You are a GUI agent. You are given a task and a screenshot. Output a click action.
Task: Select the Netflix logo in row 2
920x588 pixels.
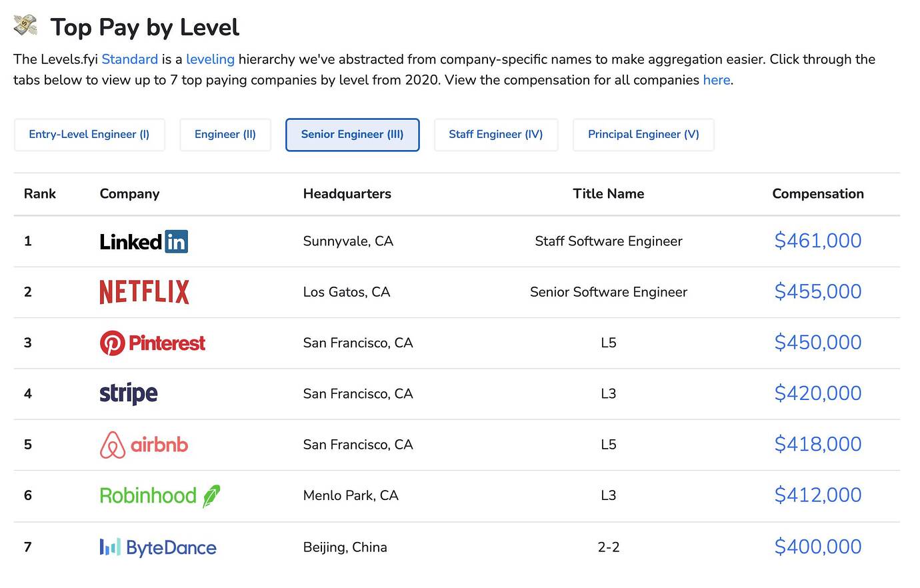144,291
